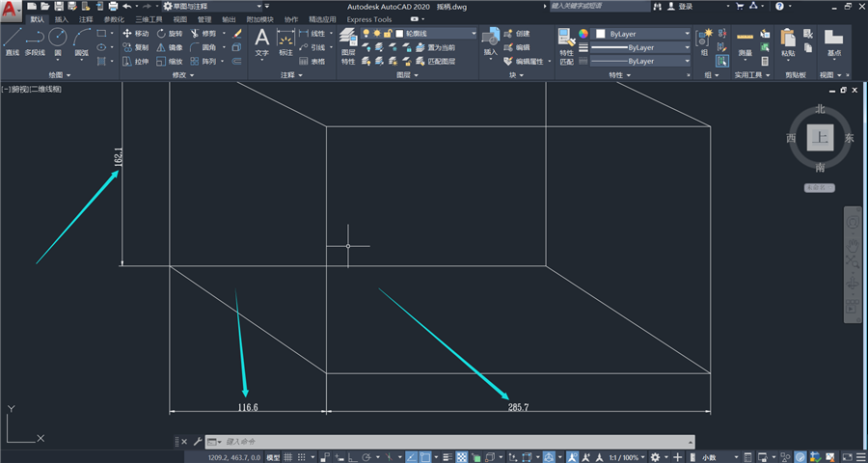Open the workspace dropdown 草图与注释
Image resolution: width=868 pixels, height=463 pixels.
(212, 6)
